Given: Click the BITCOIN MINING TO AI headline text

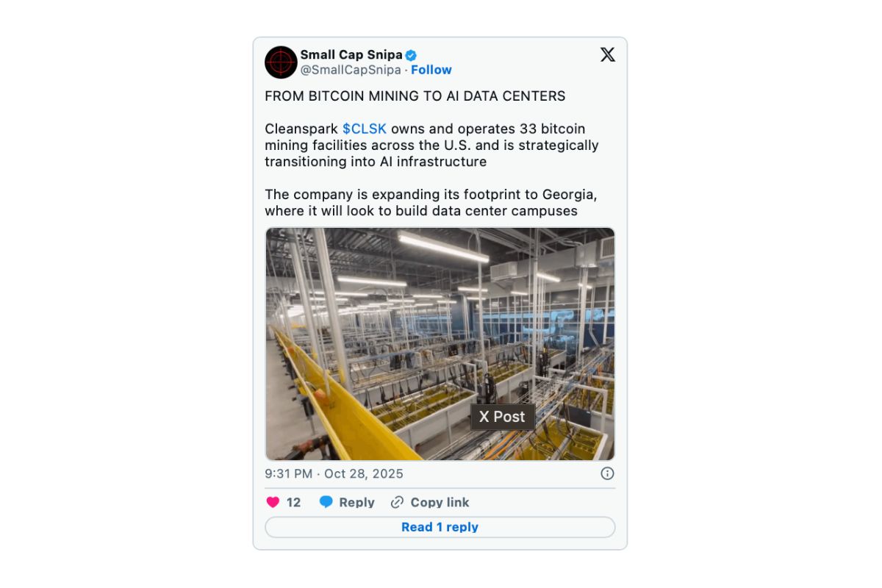Looking at the screenshot, I should click(415, 96).
